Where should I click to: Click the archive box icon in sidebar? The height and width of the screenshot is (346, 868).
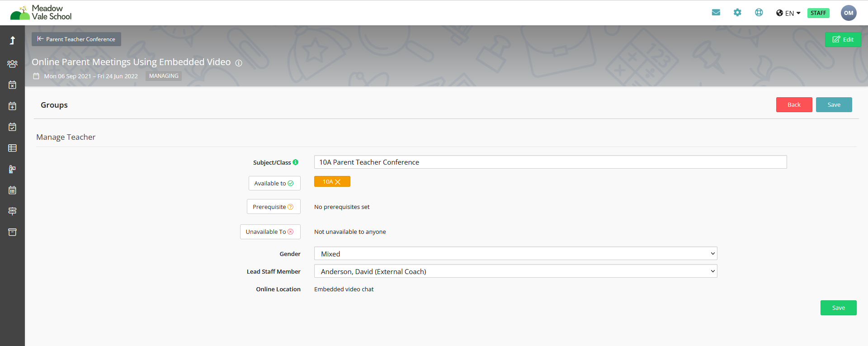(x=12, y=232)
